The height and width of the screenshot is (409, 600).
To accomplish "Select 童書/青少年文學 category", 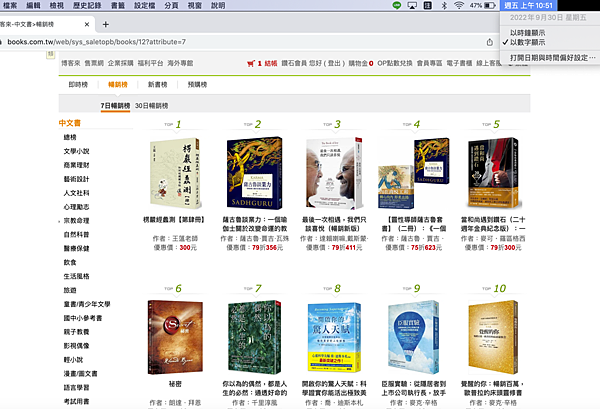I will coord(87,304).
